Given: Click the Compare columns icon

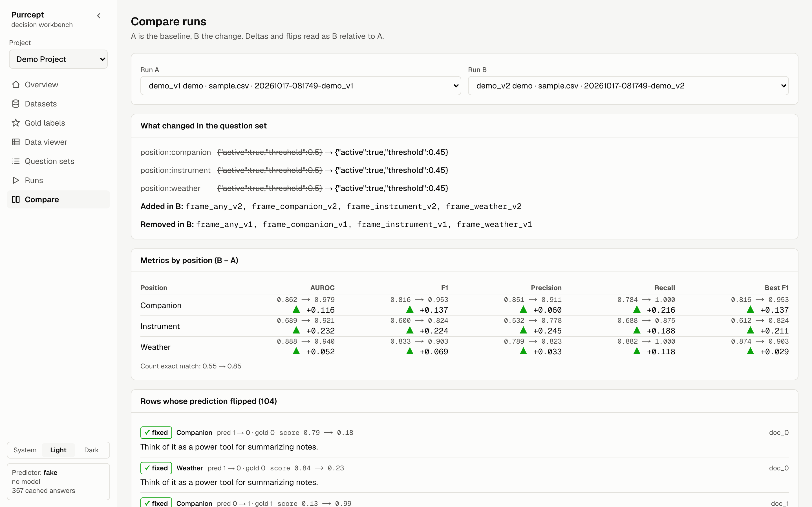Looking at the screenshot, I should click(x=16, y=199).
